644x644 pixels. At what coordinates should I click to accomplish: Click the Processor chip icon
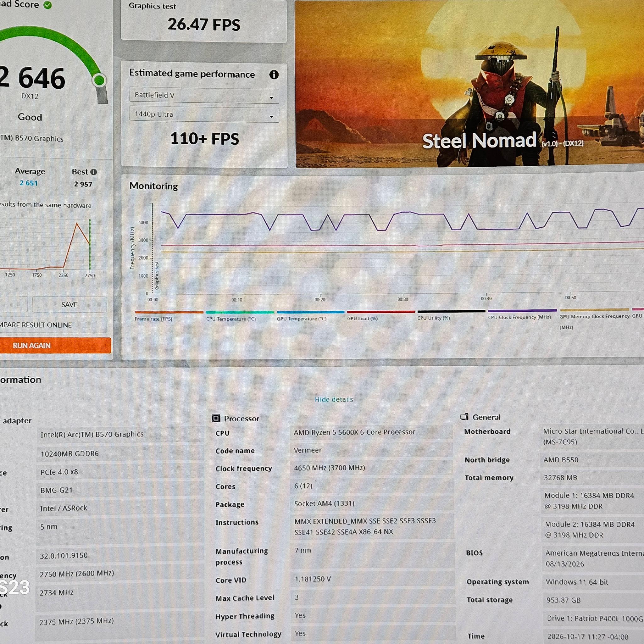tap(216, 418)
